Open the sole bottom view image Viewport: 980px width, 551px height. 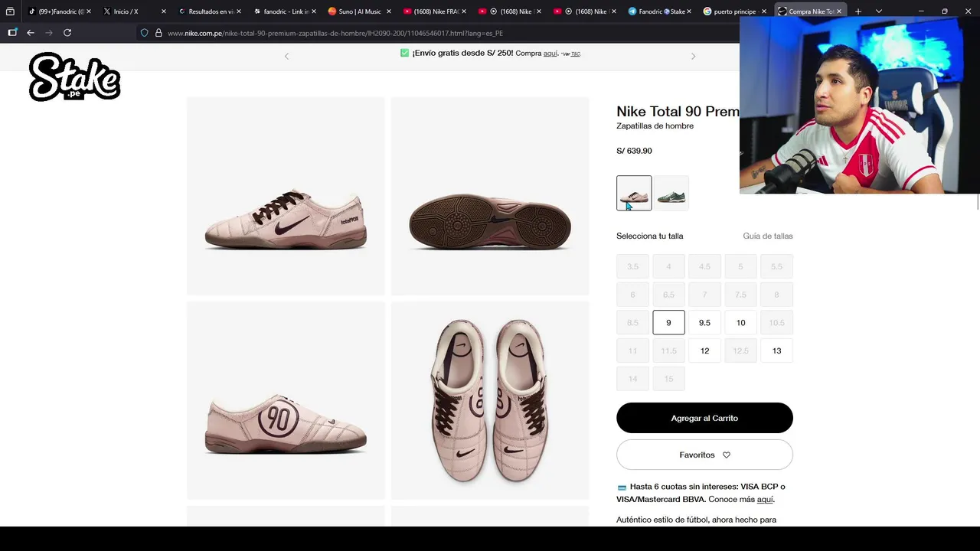tap(490, 196)
